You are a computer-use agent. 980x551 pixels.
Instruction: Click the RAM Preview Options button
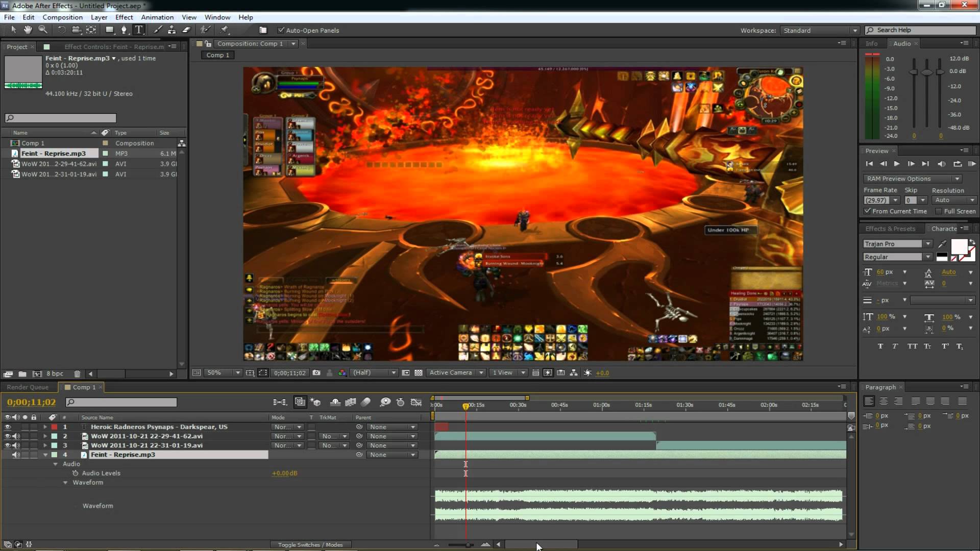pyautogui.click(x=912, y=178)
